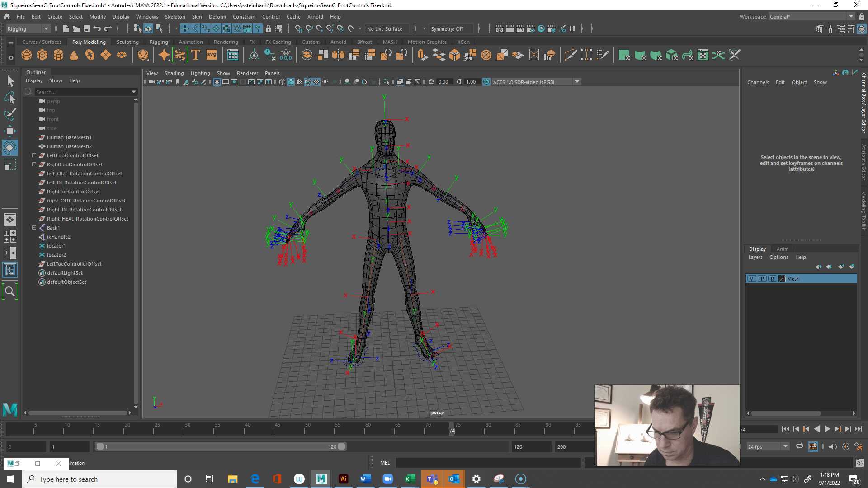Click the MEL command input field

488,463
